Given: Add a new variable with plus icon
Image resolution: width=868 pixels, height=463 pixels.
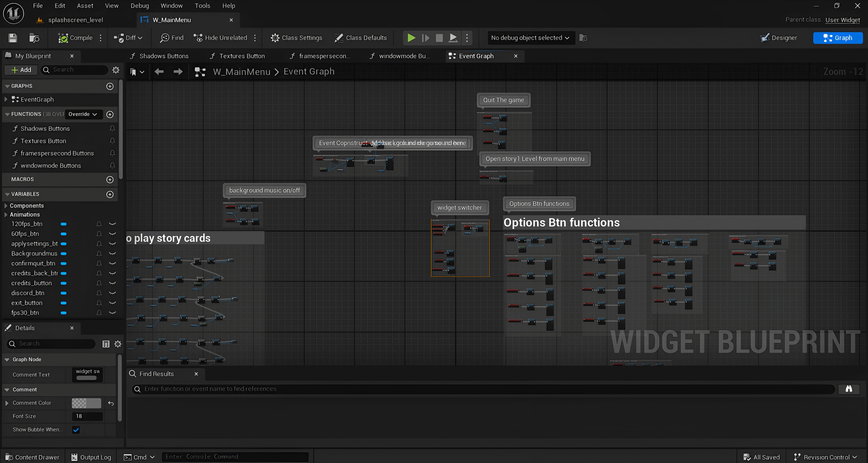Looking at the screenshot, I should [110, 195].
